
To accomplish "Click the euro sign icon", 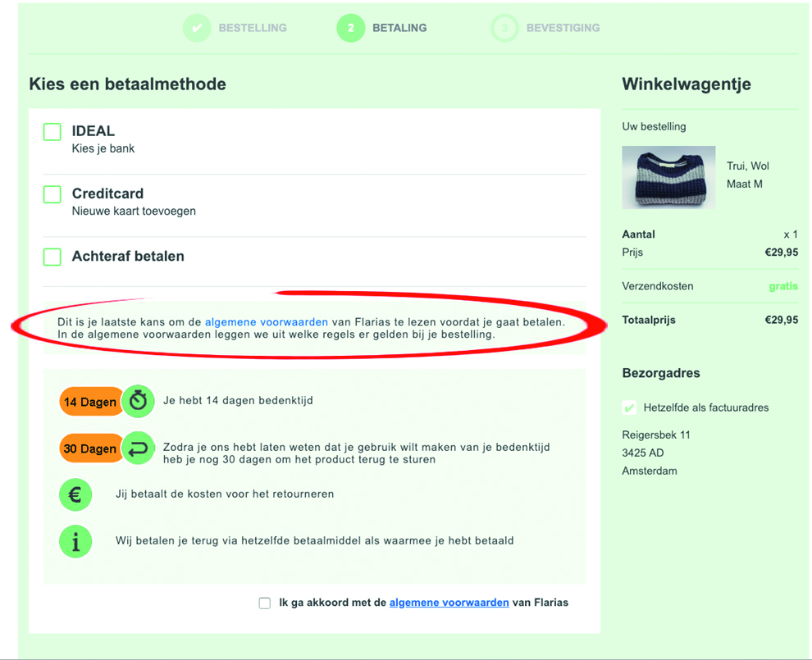I will coord(75,494).
